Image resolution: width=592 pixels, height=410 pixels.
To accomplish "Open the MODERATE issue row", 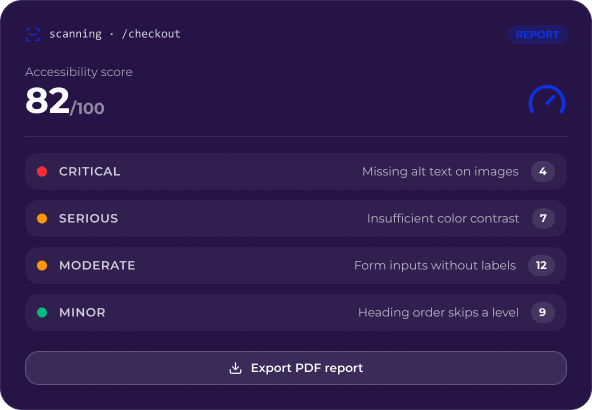I will [x=296, y=265].
